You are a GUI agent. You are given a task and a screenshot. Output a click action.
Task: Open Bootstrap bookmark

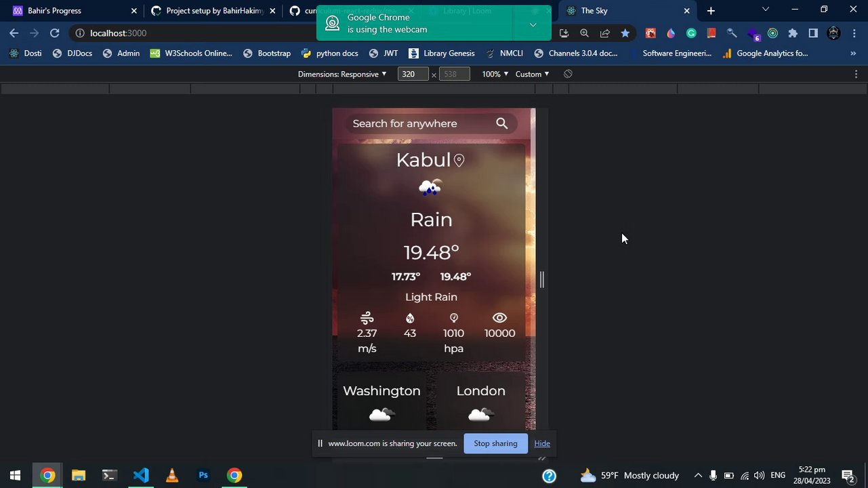pyautogui.click(x=267, y=53)
